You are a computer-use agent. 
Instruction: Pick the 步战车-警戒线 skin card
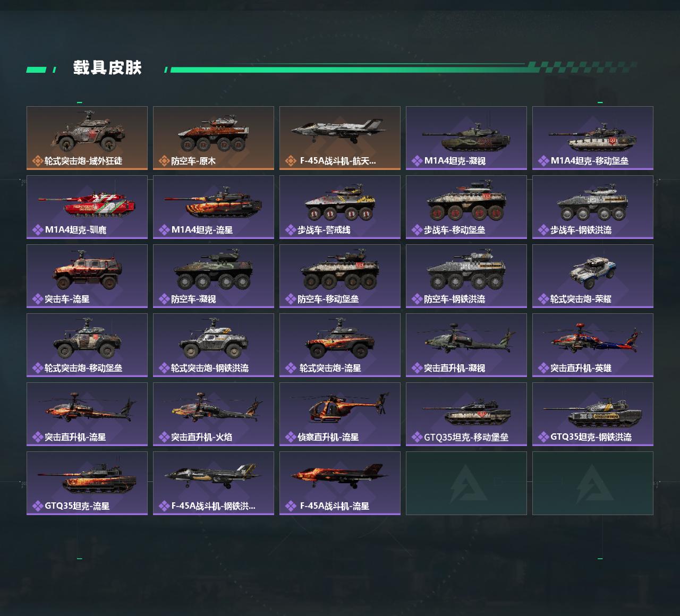pos(340,207)
